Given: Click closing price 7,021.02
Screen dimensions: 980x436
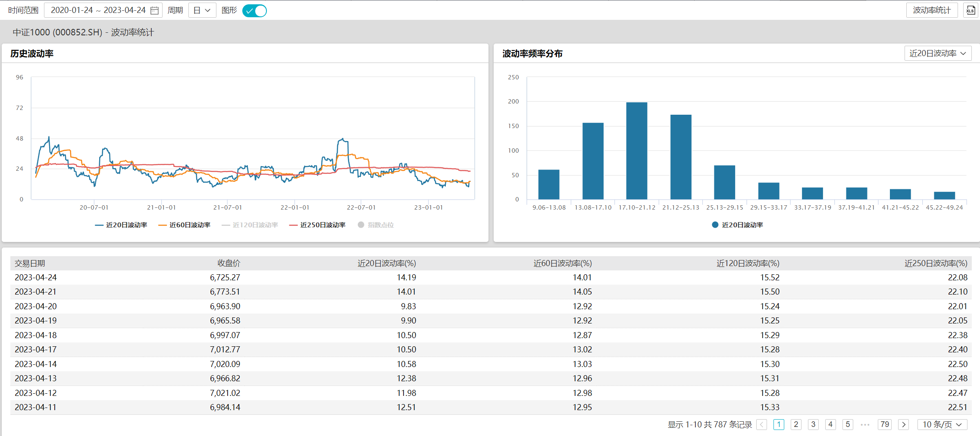Looking at the screenshot, I should tap(225, 393).
